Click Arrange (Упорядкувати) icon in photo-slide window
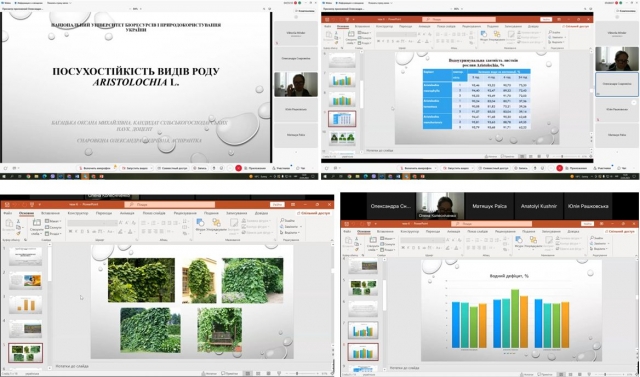Screen dimensions: 640x377 point(216,223)
